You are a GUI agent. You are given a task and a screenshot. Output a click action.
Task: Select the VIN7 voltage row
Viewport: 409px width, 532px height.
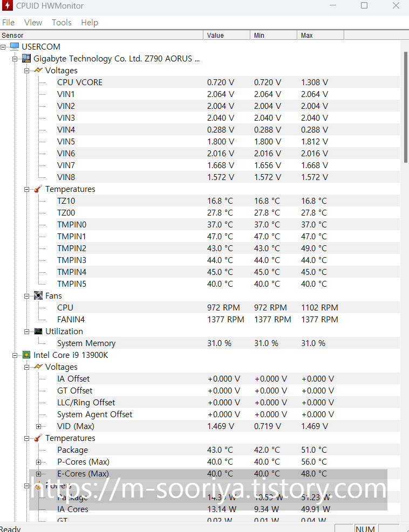point(228,165)
